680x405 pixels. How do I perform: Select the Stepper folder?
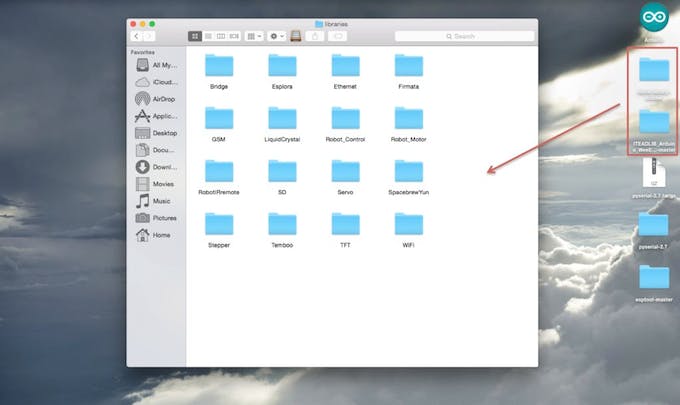[x=219, y=224]
